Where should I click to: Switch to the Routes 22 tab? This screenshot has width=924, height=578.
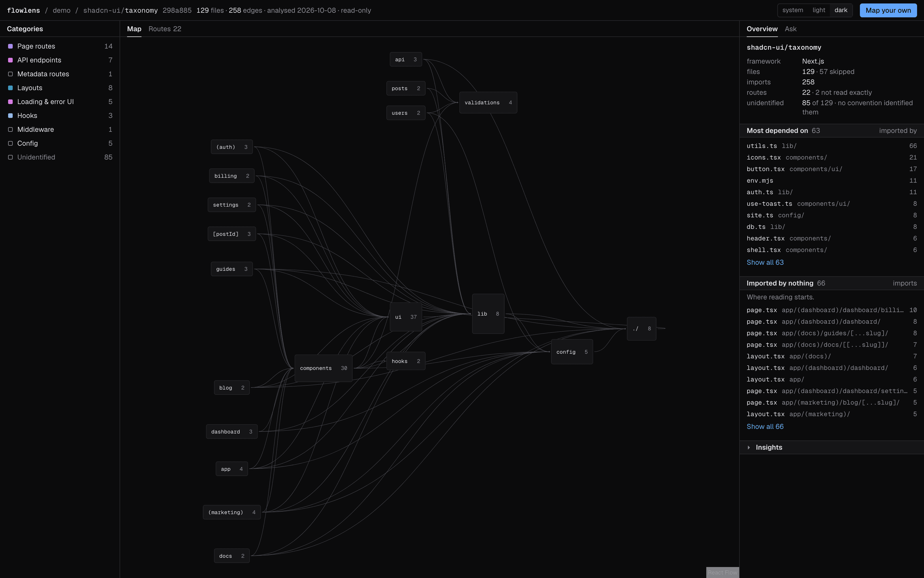165,29
